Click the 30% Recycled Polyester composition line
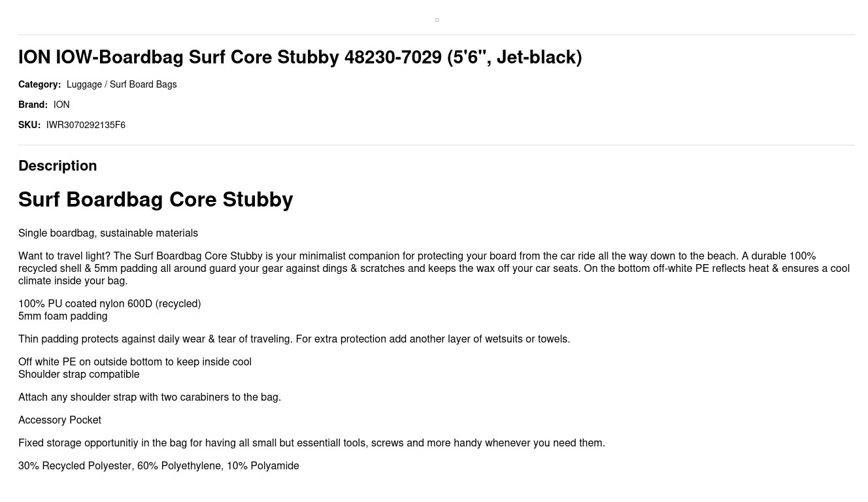The image size is (868, 502). tap(159, 466)
